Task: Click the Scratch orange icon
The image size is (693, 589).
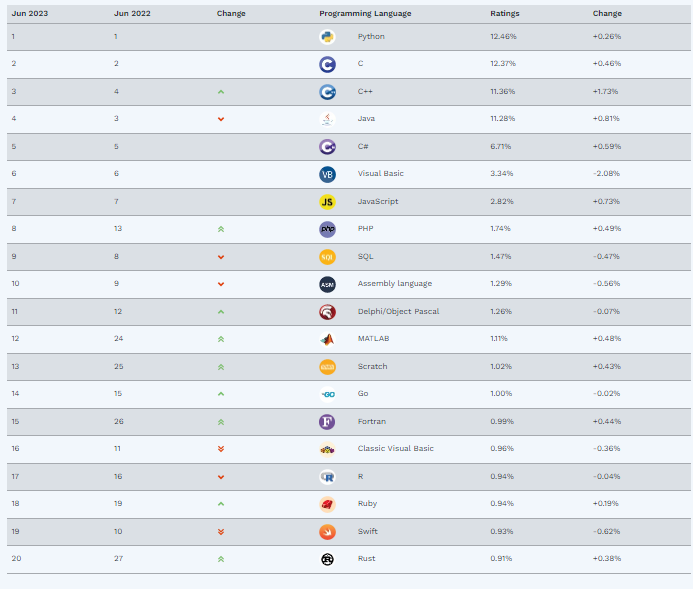Action: click(x=327, y=367)
